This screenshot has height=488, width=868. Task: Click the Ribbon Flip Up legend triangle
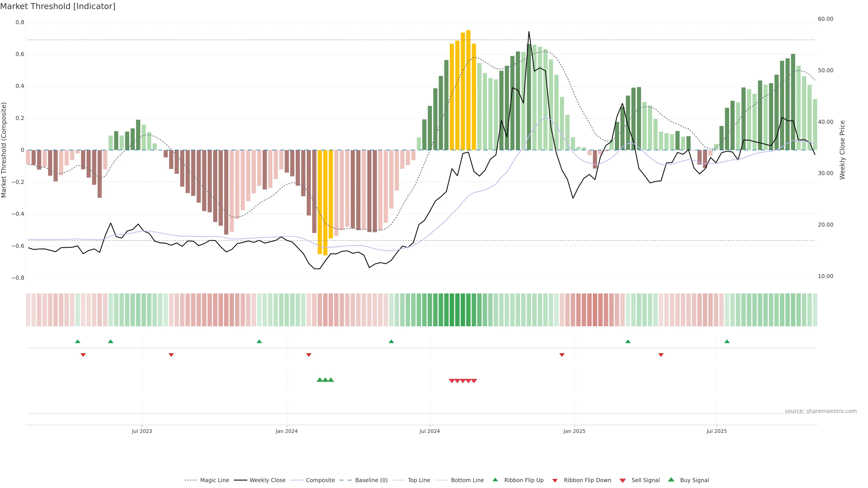pos(495,480)
